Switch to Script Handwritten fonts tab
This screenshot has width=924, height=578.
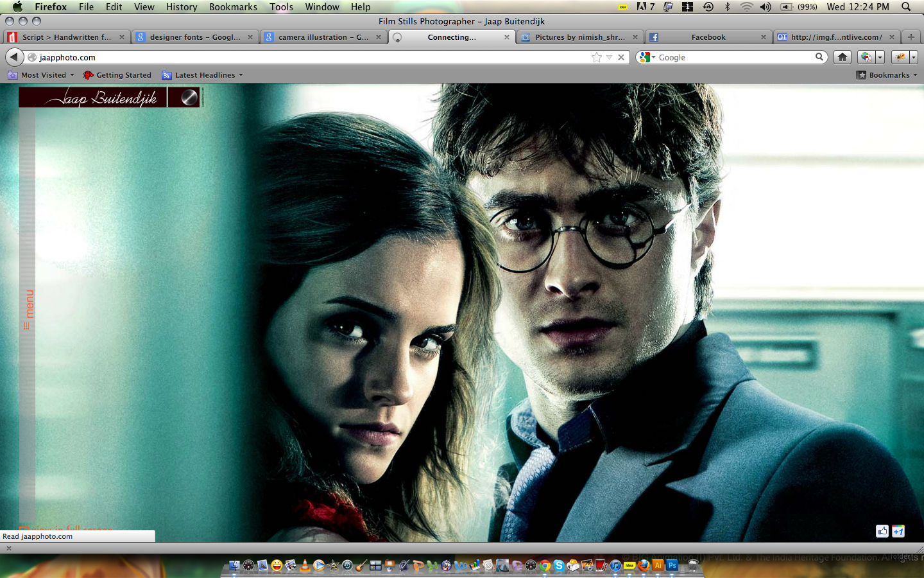[66, 37]
